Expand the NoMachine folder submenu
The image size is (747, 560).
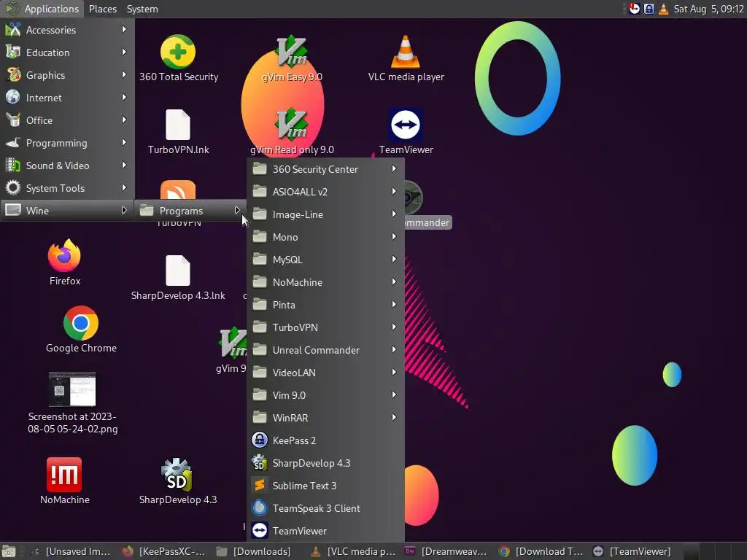coord(325,282)
